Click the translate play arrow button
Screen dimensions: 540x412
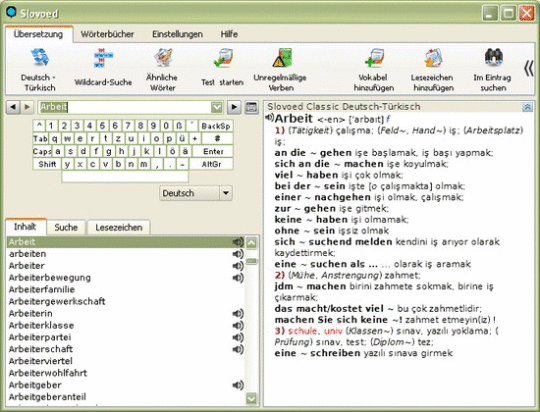click(x=234, y=107)
